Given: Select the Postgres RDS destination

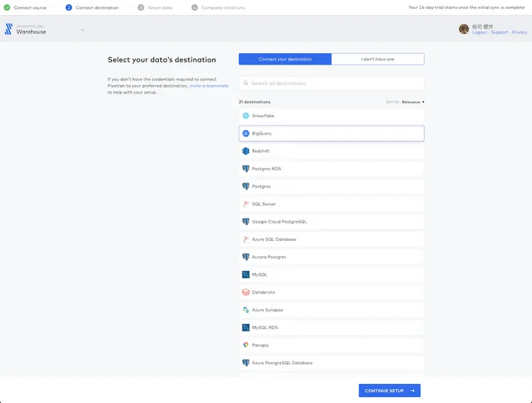Looking at the screenshot, I should (x=331, y=169).
